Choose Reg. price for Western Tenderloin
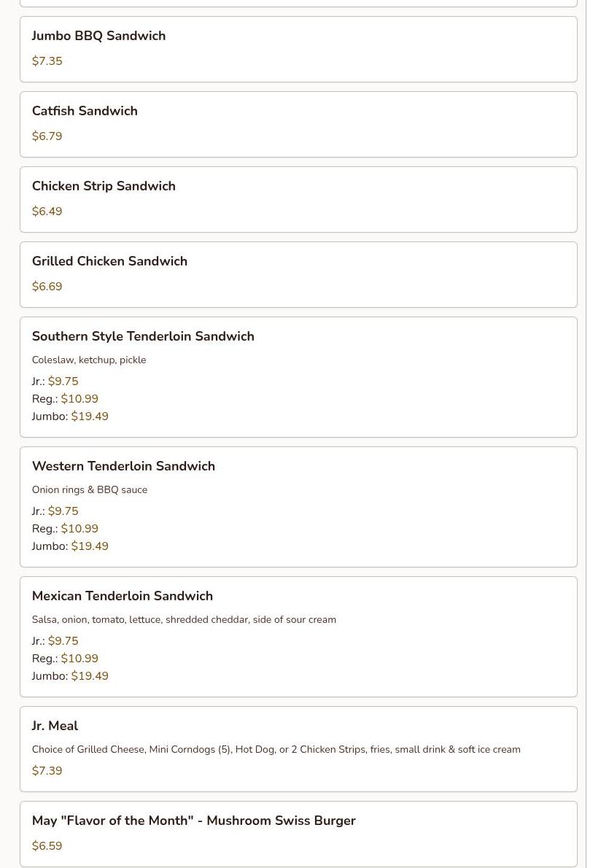 point(79,529)
